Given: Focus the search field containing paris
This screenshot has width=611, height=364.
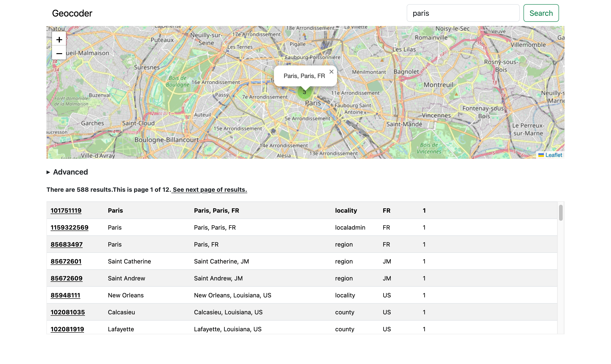Looking at the screenshot, I should point(463,13).
